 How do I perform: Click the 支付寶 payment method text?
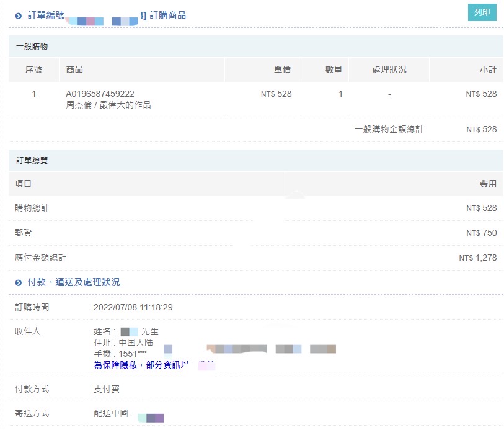tap(107, 389)
